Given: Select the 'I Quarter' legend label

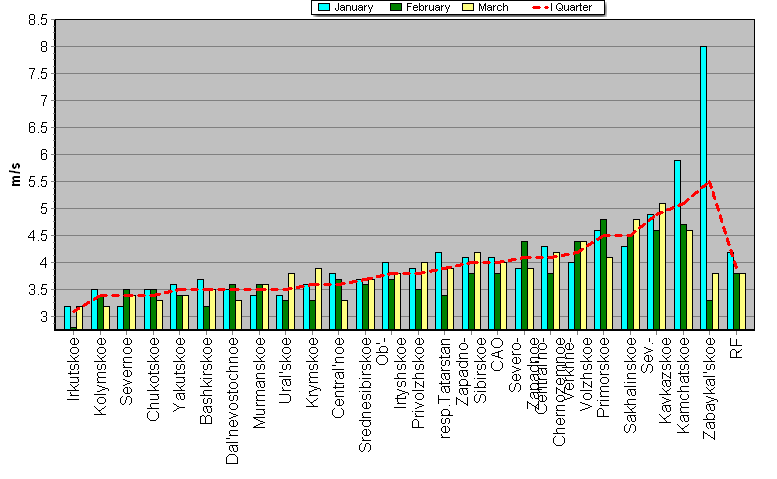Looking at the screenshot, I should point(571,7).
